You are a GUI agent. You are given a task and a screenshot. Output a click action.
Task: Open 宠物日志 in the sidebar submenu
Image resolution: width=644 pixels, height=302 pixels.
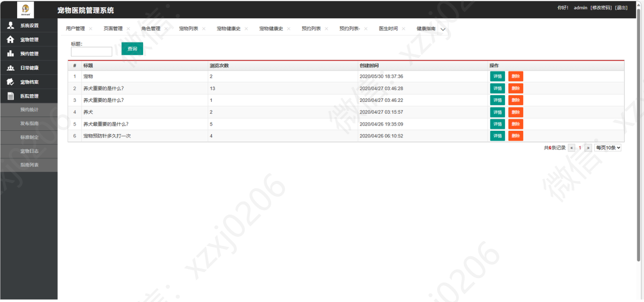[29, 151]
